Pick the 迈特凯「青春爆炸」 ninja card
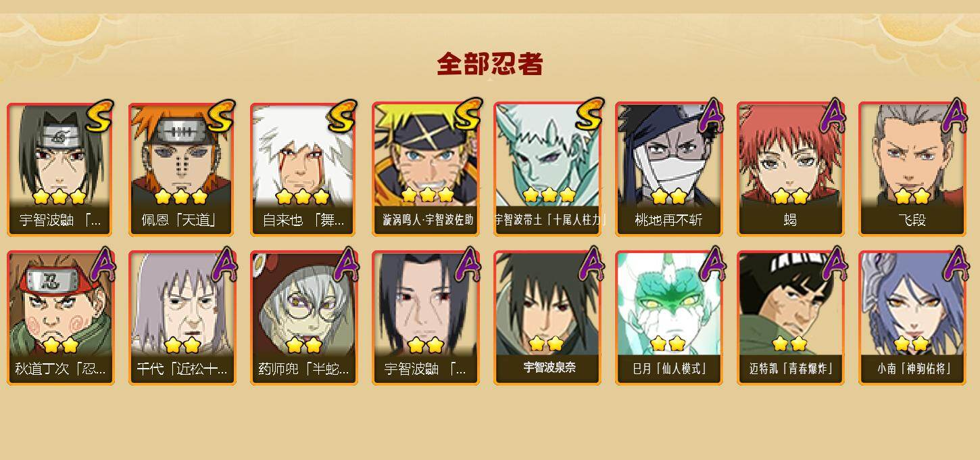This screenshot has width=980, height=460. point(790,318)
